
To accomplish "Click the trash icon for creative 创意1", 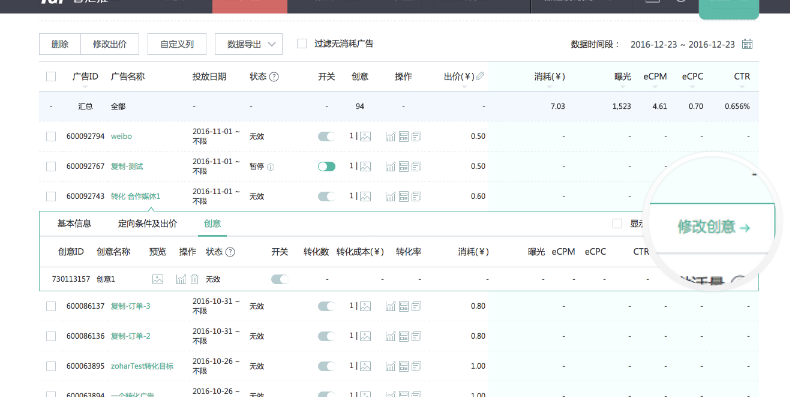I will (x=194, y=279).
